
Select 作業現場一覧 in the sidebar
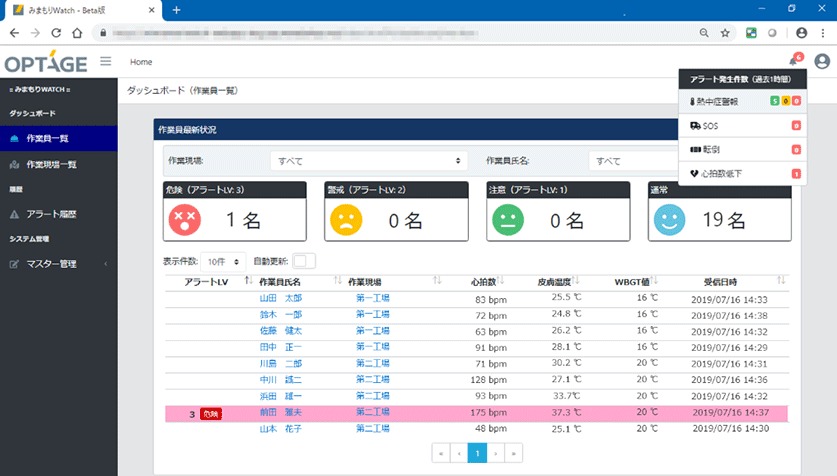[x=51, y=164]
